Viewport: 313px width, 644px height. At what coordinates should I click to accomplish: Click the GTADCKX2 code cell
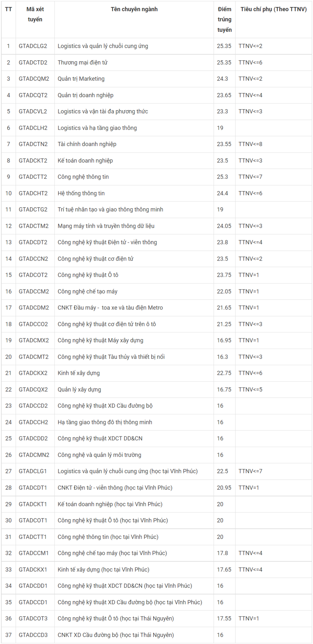click(33, 373)
